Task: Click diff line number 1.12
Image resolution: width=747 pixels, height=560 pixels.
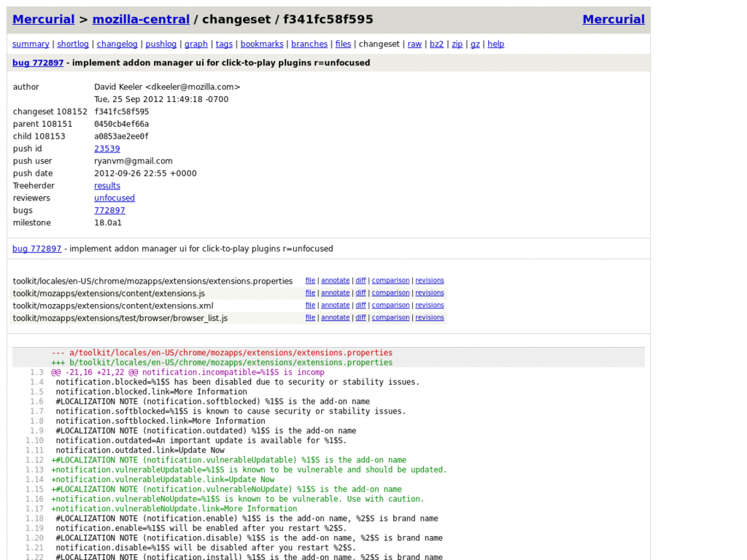Action: coord(34,460)
